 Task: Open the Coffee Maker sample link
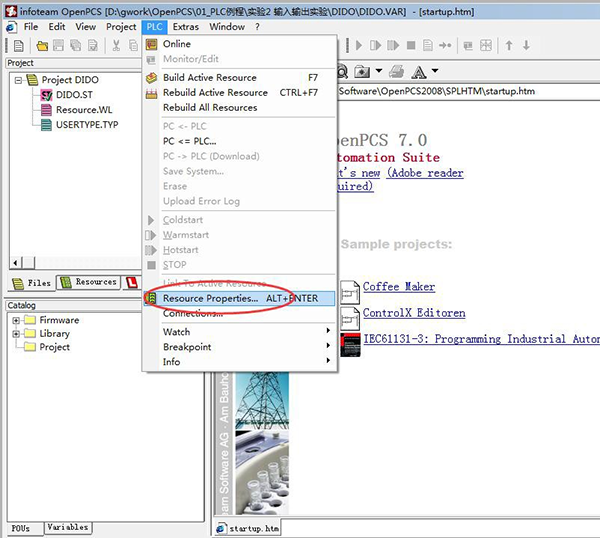(x=399, y=287)
